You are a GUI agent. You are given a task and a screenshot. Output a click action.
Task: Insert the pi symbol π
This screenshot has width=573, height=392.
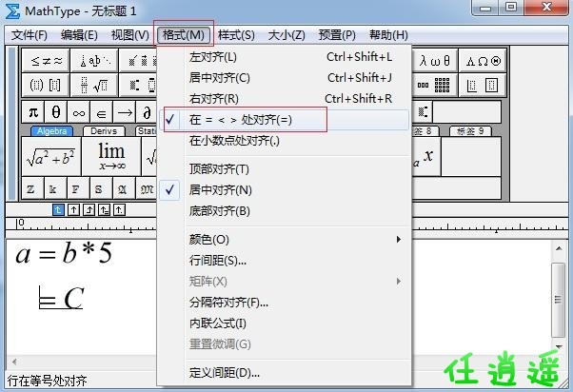click(33, 112)
